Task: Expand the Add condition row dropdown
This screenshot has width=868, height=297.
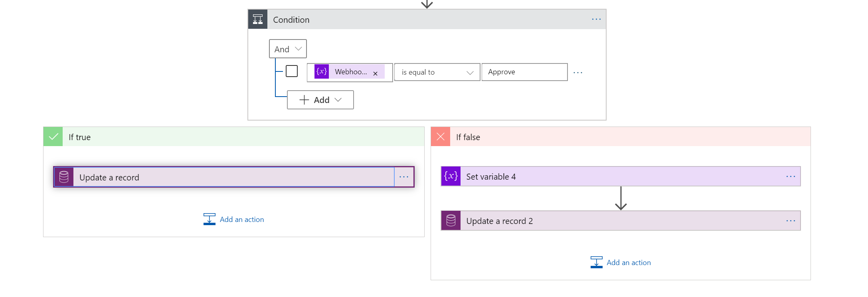Action: (320, 100)
